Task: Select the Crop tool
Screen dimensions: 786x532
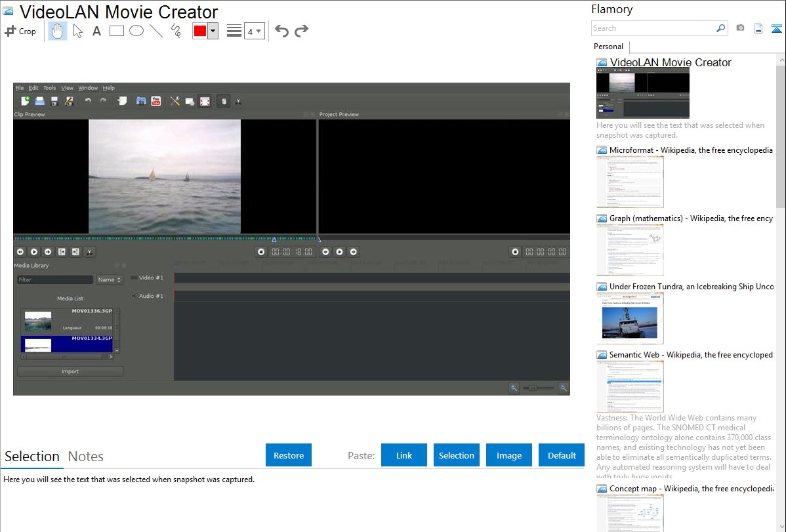Action: pos(20,31)
